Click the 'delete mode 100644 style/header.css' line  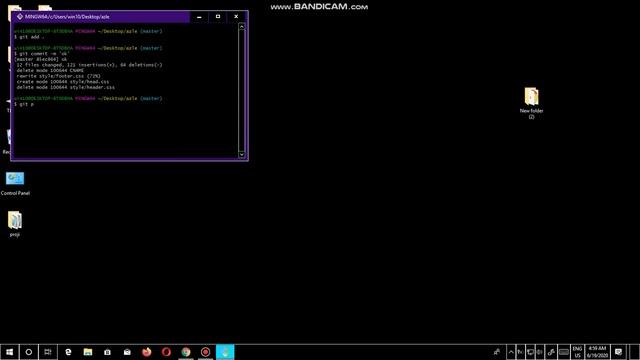tap(66, 87)
